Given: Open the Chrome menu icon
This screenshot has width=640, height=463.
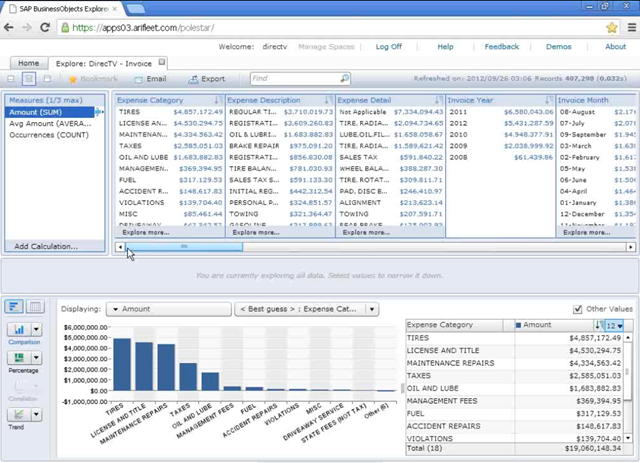Looking at the screenshot, I should (x=631, y=27).
